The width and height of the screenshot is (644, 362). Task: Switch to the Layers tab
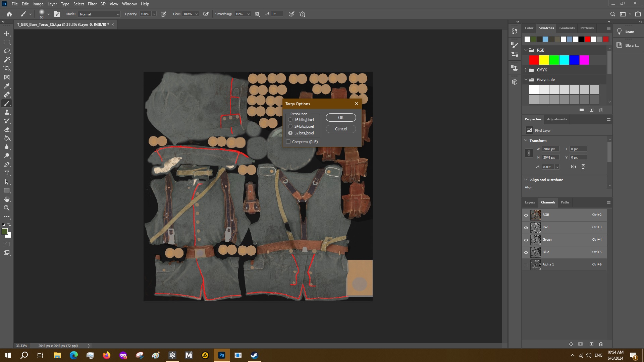[530, 202]
